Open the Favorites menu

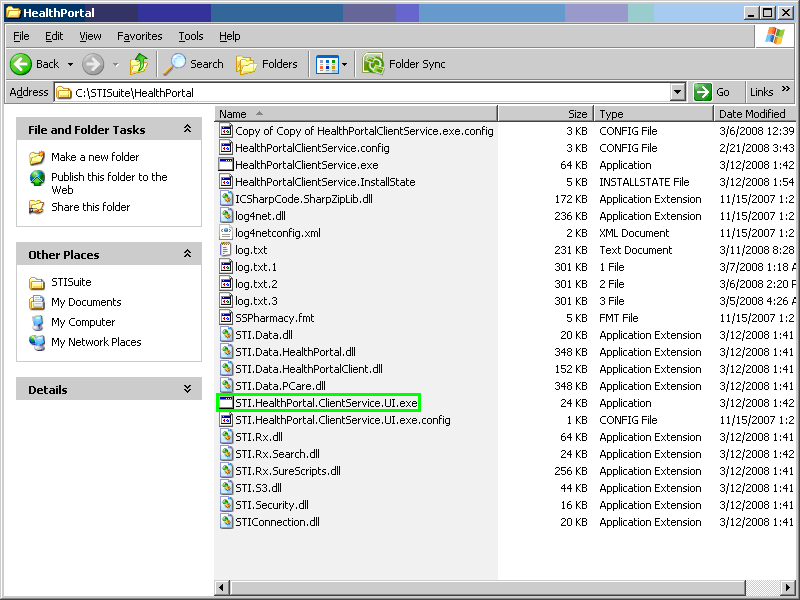click(140, 36)
